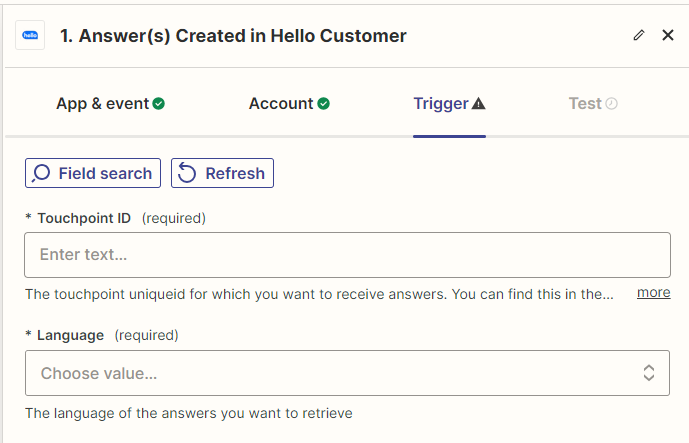689x443 pixels.
Task: Click the warning triangle icon on Trigger
Action: [x=479, y=103]
